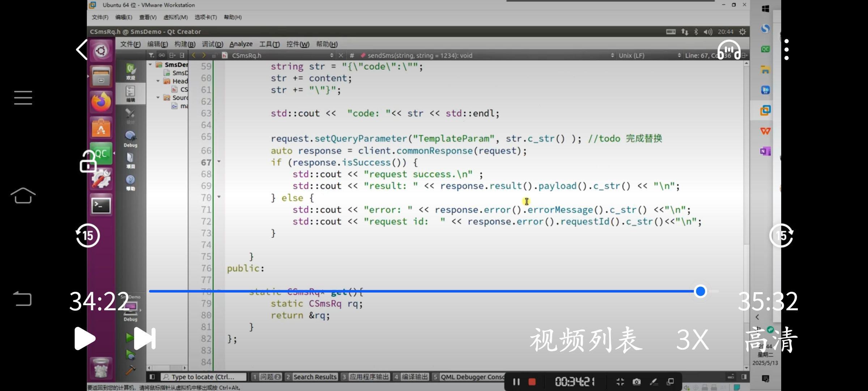Collapse the SmsDemo project tree node
This screenshot has height=391, width=868.
pos(150,64)
